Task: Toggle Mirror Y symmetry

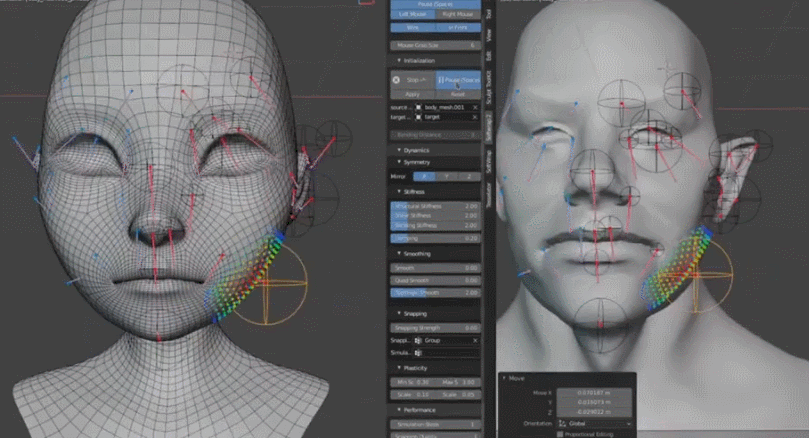Action: pos(447,176)
